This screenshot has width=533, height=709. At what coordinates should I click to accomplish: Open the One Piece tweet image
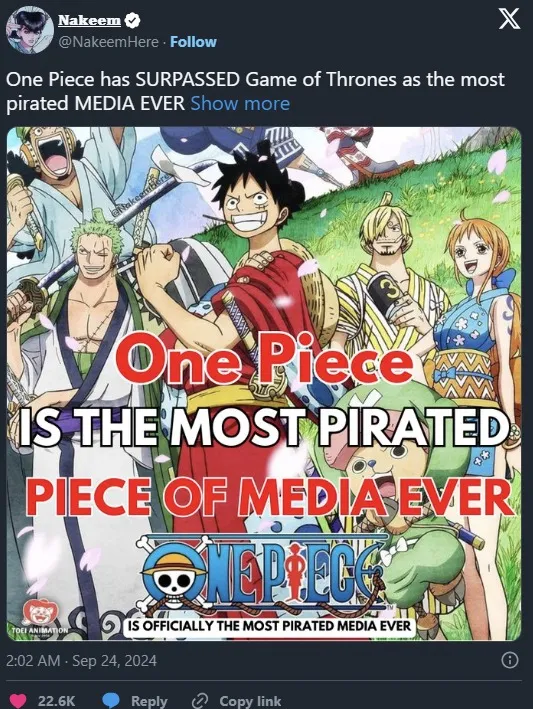[264, 384]
